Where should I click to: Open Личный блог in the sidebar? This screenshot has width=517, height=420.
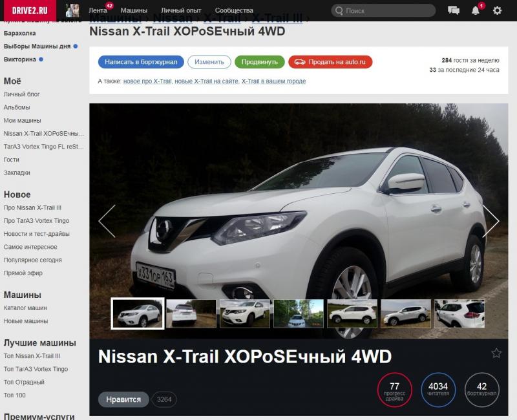click(x=22, y=94)
